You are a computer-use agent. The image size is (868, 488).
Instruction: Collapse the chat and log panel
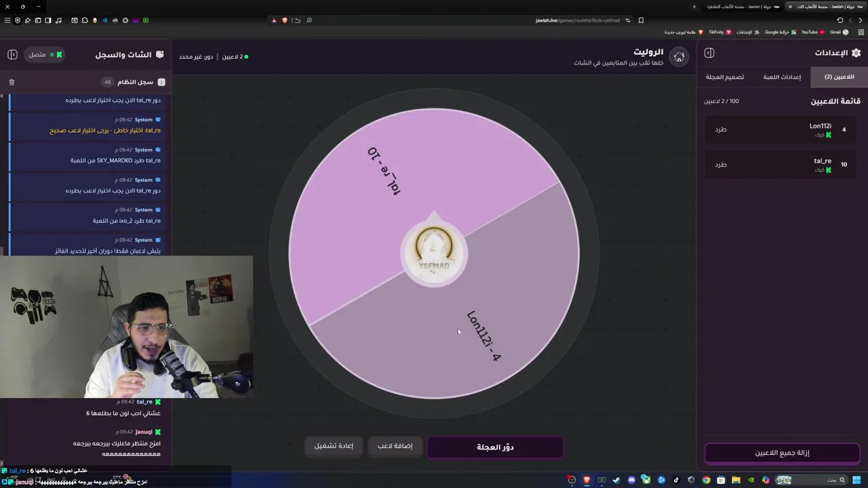pos(12,54)
